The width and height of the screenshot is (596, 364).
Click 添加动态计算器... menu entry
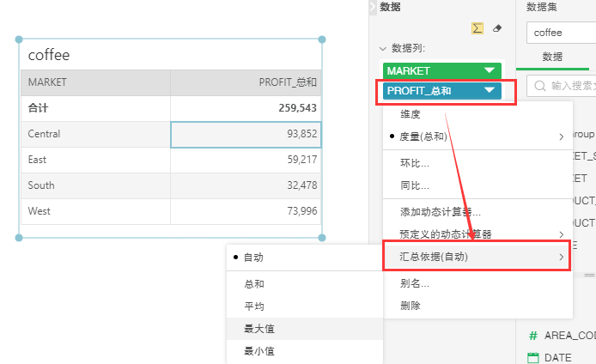click(x=440, y=212)
